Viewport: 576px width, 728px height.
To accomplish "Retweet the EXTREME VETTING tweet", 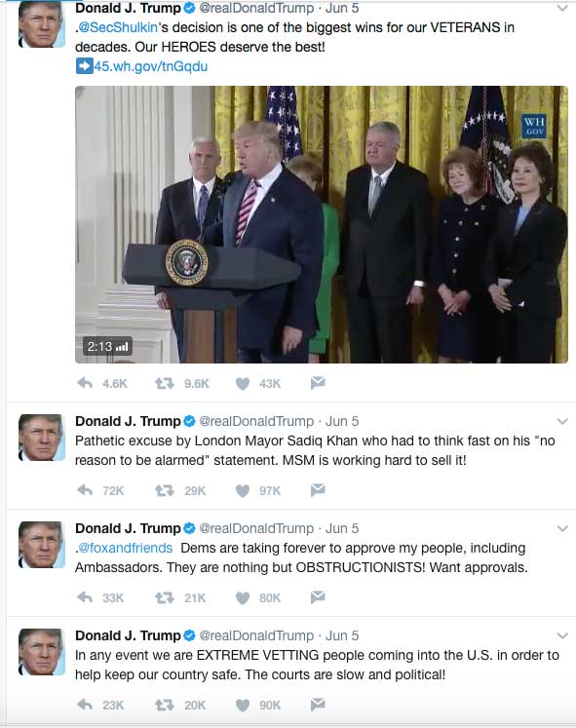I will [x=165, y=705].
